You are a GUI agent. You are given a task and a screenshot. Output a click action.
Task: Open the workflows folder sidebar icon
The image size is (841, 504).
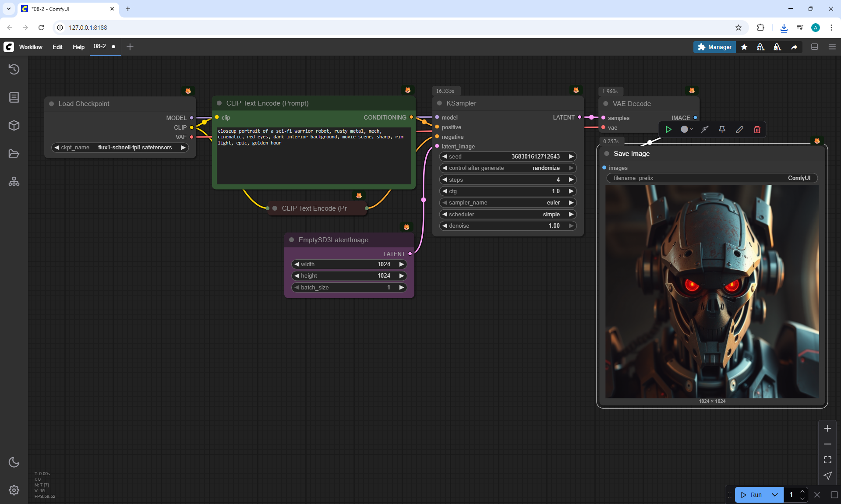[x=14, y=154]
